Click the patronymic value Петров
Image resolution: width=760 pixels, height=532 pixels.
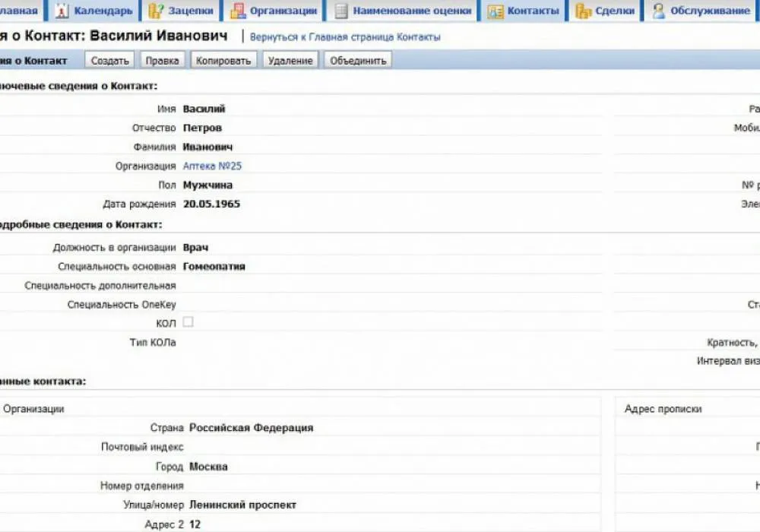click(203, 128)
